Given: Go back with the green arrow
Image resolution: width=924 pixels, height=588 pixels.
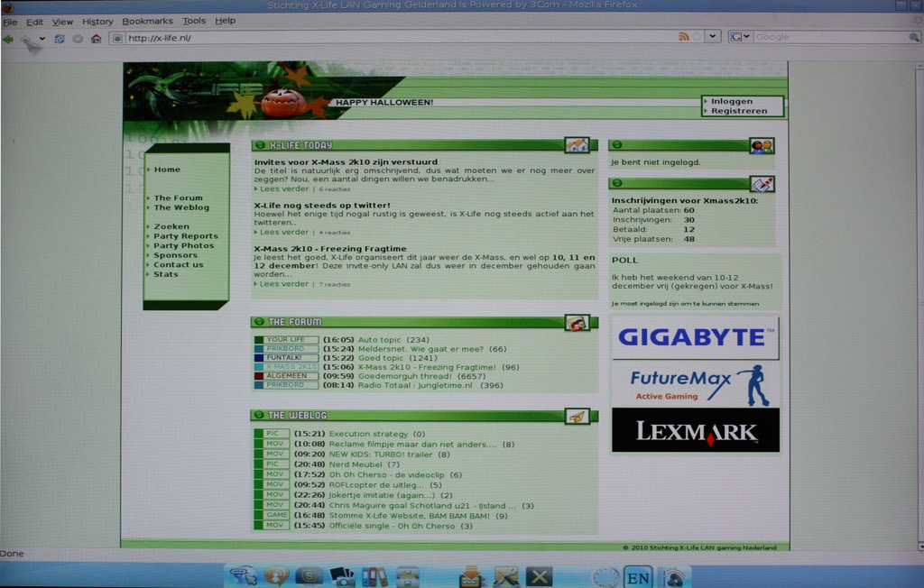Looking at the screenshot, I should (8, 39).
